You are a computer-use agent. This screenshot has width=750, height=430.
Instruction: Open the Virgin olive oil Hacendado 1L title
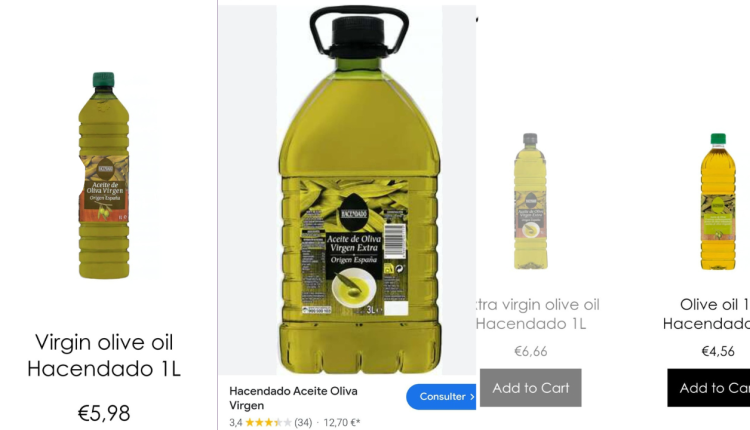tap(104, 355)
